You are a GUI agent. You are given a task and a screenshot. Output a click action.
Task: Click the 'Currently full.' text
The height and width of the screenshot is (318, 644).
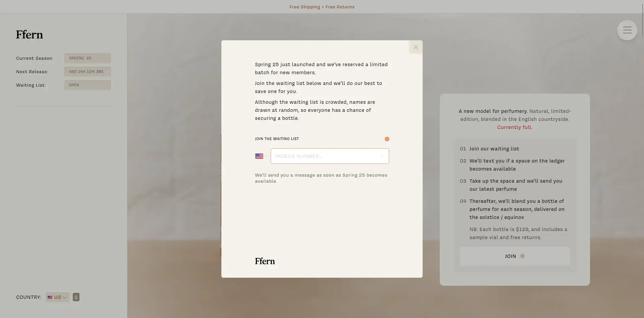(x=515, y=127)
